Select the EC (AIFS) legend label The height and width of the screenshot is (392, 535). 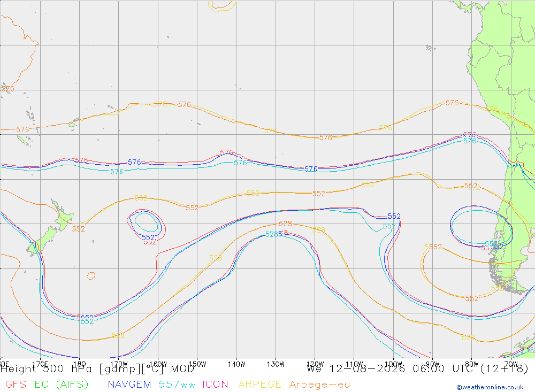tap(62, 385)
